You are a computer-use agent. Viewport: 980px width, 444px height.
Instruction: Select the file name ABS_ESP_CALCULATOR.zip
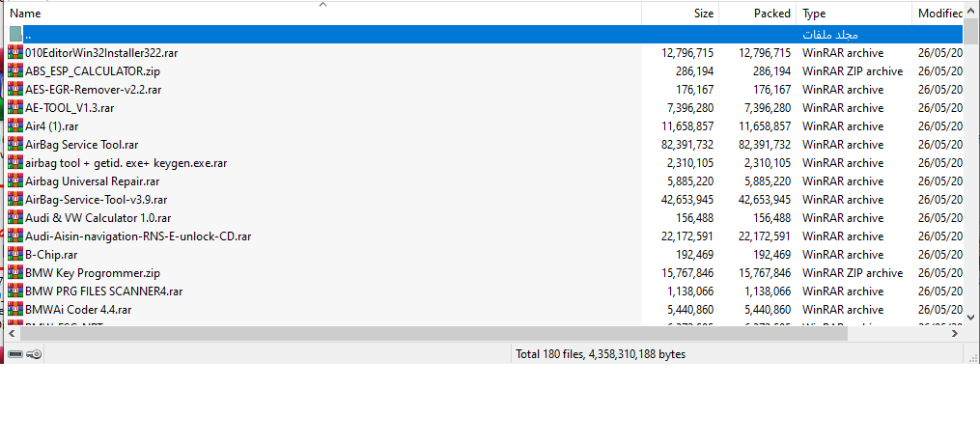(x=93, y=71)
